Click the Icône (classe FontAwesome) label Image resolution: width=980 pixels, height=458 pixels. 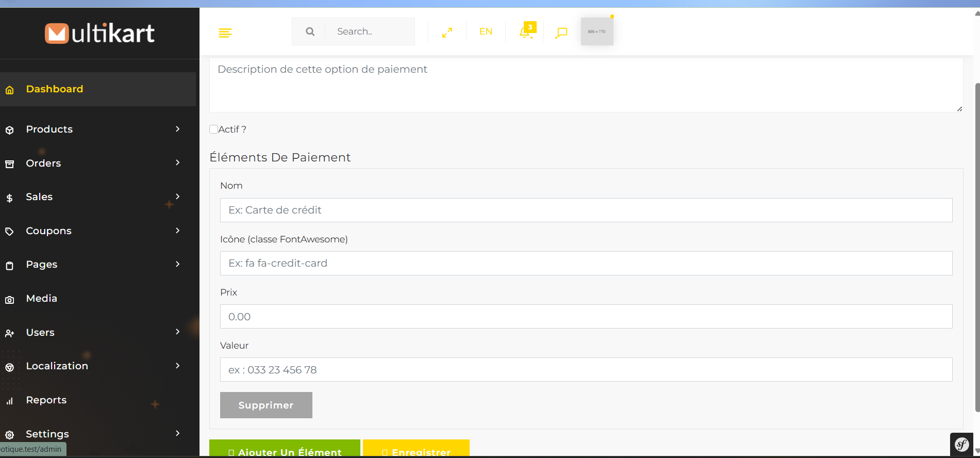pyautogui.click(x=284, y=239)
